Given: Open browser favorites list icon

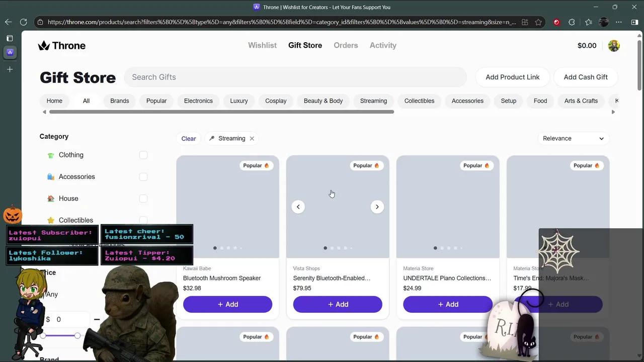Looking at the screenshot, I should click(x=589, y=22).
